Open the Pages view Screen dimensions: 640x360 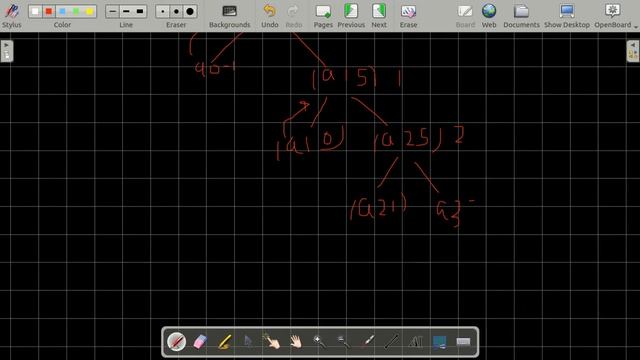point(323,16)
